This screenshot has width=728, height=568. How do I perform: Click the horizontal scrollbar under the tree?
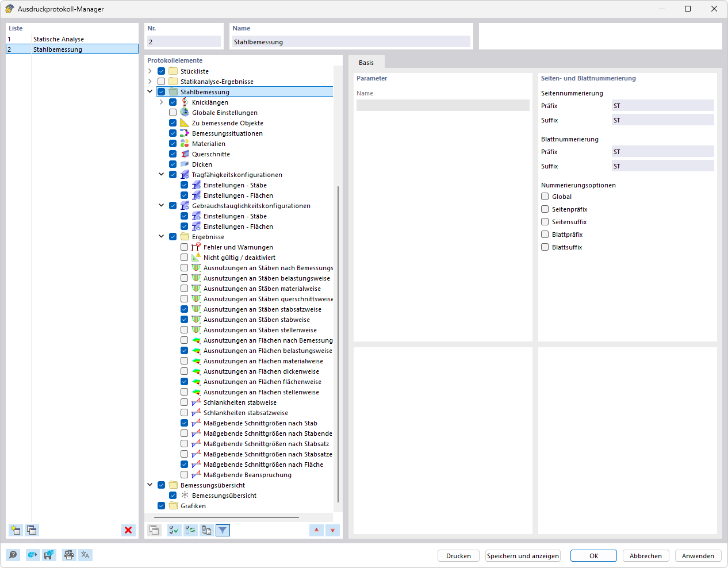tap(227, 517)
